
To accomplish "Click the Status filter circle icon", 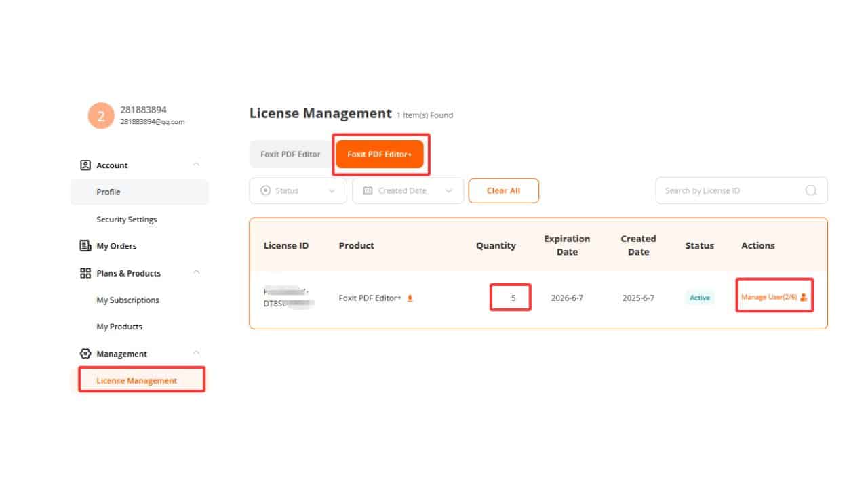I will pos(266,190).
